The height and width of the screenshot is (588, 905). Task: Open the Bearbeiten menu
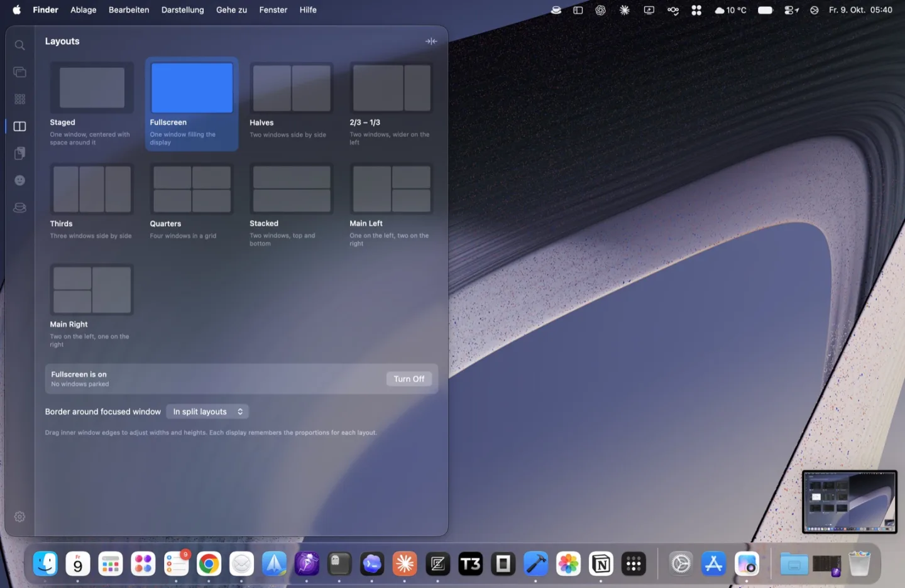(x=129, y=9)
